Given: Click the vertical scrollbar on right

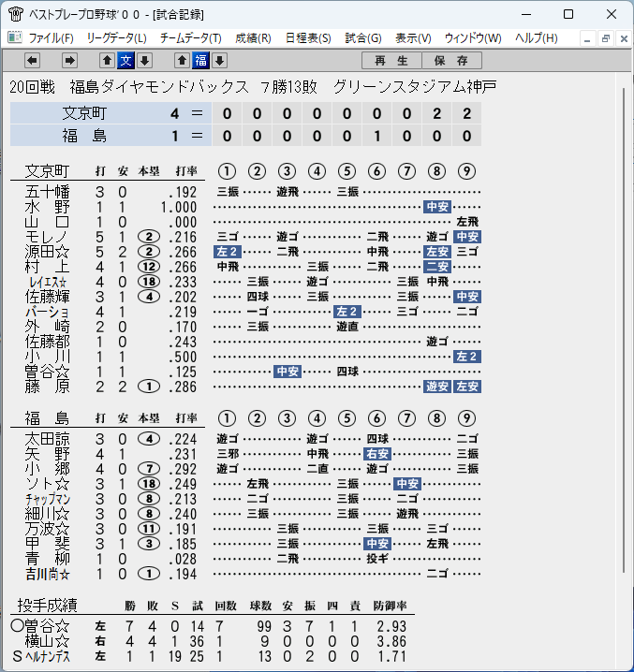Looking at the screenshot, I should click(624, 330).
